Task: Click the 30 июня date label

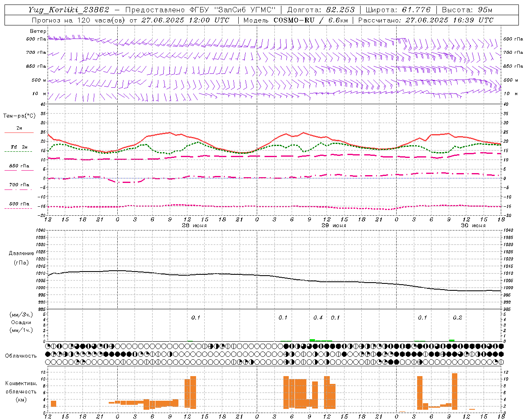Action: [x=473, y=226]
